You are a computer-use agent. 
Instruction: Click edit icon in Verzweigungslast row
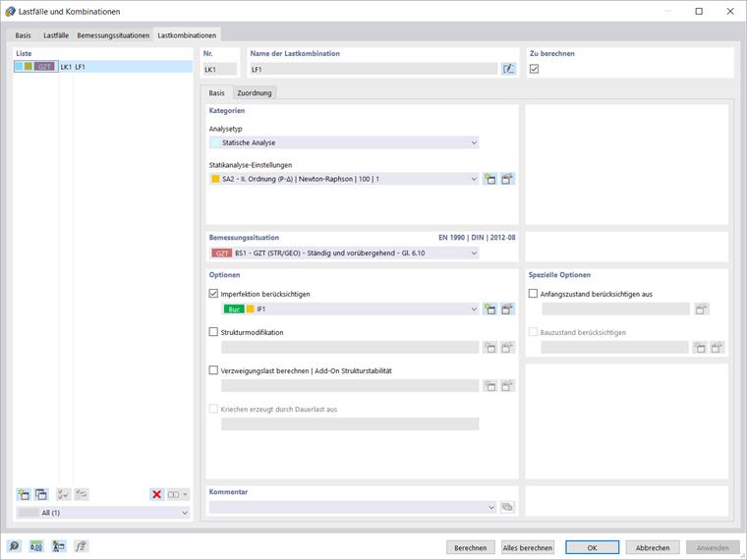(x=508, y=386)
